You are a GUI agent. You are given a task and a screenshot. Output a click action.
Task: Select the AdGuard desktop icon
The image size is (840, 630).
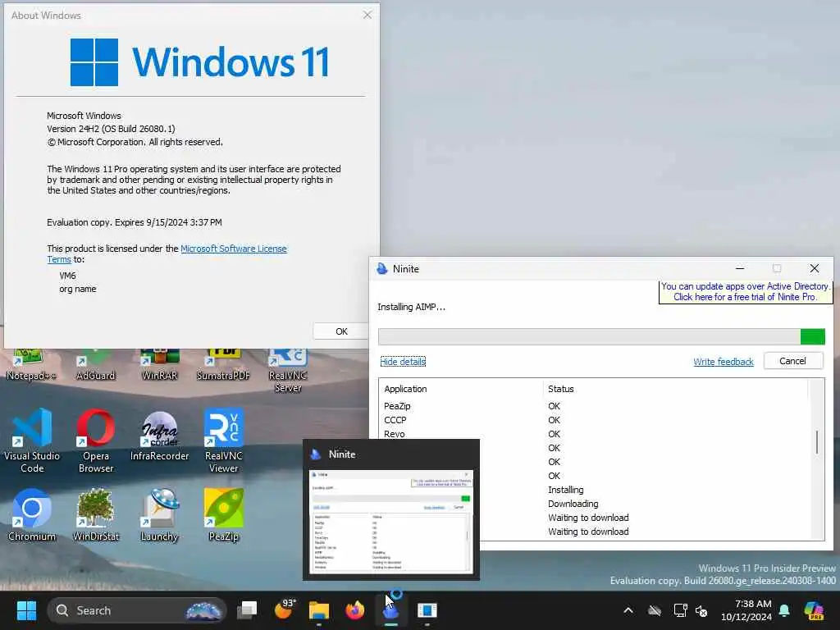point(96,365)
